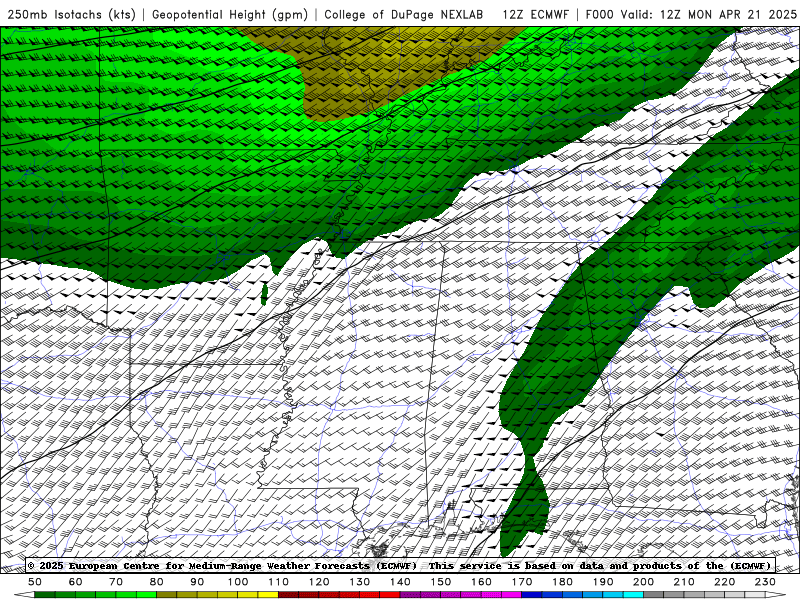Click the "110" color bar label
800x600 pixels.
(x=279, y=582)
